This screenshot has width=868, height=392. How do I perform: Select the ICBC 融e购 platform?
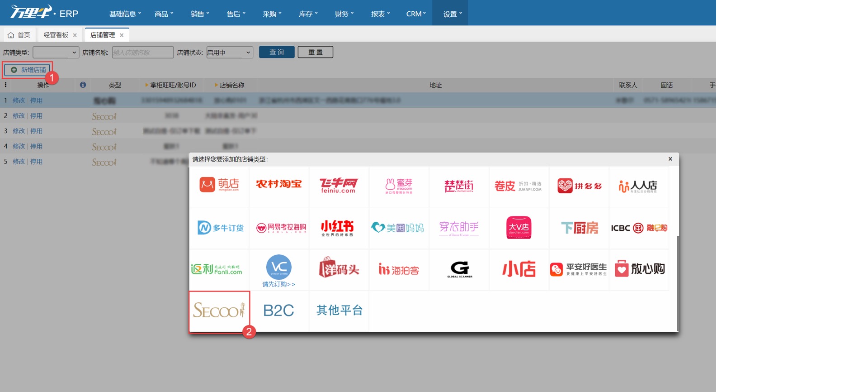coord(639,228)
